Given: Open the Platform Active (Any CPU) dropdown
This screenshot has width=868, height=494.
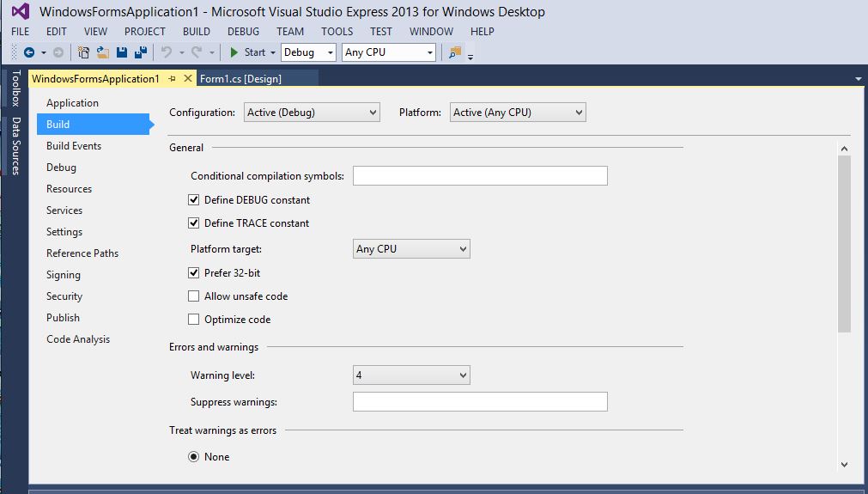Looking at the screenshot, I should (x=518, y=113).
